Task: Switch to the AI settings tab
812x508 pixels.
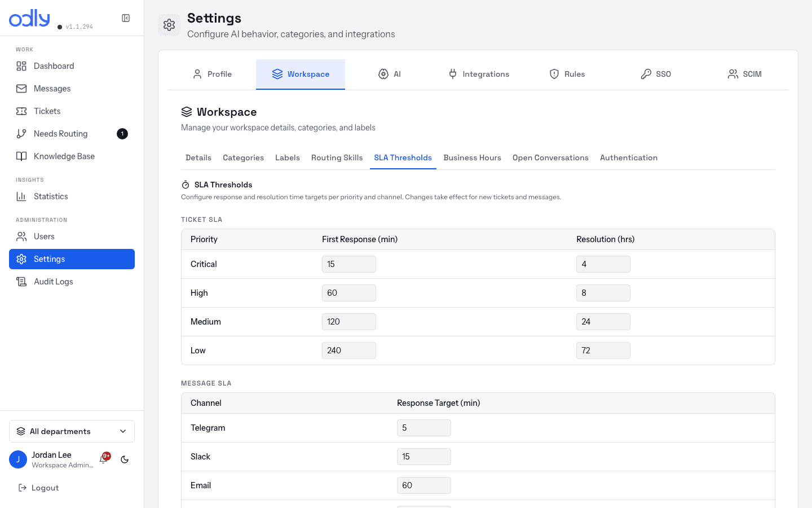Action: (x=389, y=74)
